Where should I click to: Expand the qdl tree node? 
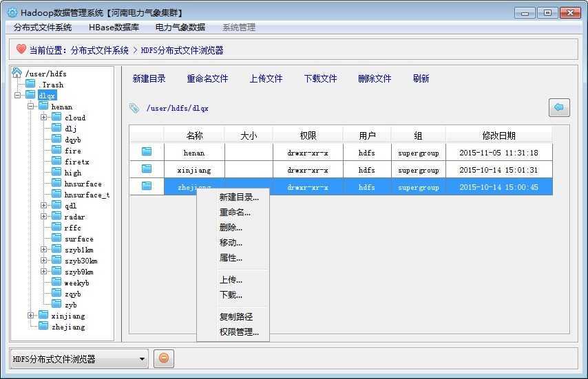tap(44, 205)
